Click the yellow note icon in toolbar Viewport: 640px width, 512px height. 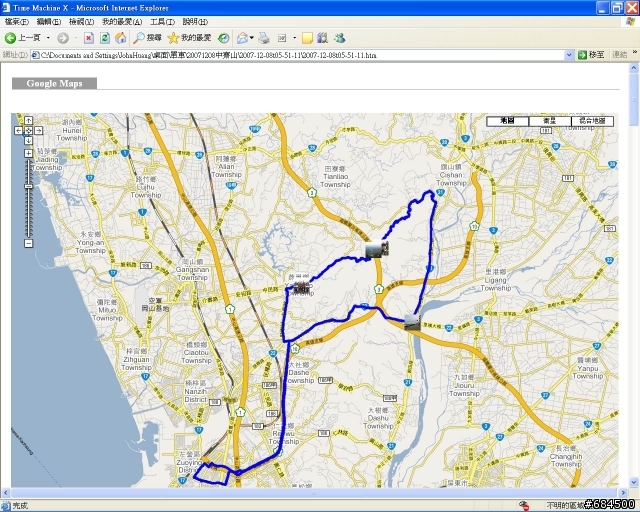(307, 38)
